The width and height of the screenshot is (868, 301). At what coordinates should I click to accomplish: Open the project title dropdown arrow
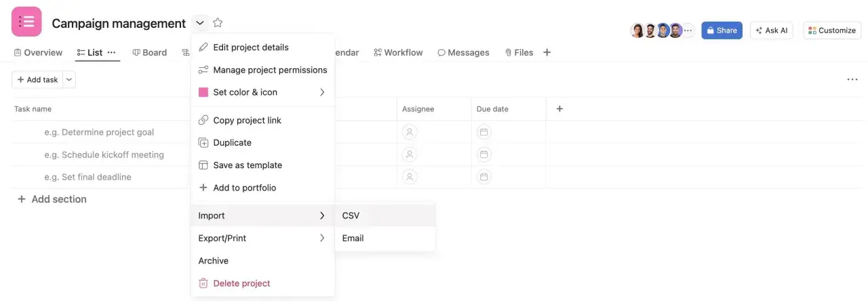tap(200, 23)
